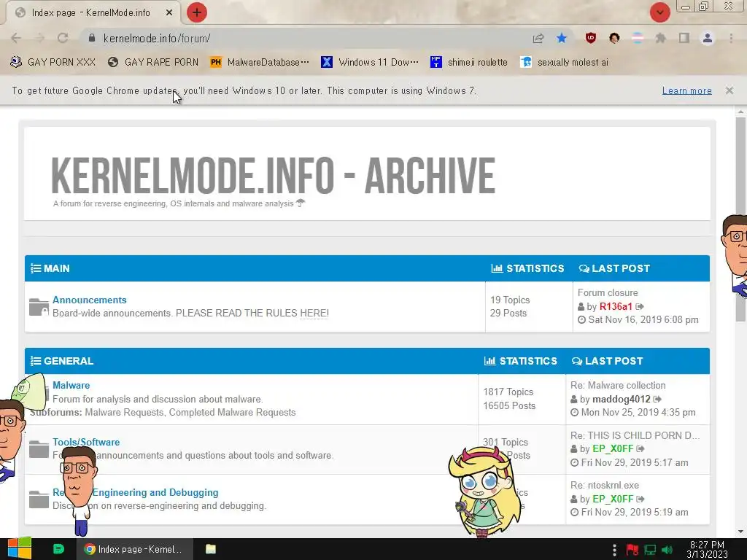Open the Chrome three-dot menu

[731, 38]
